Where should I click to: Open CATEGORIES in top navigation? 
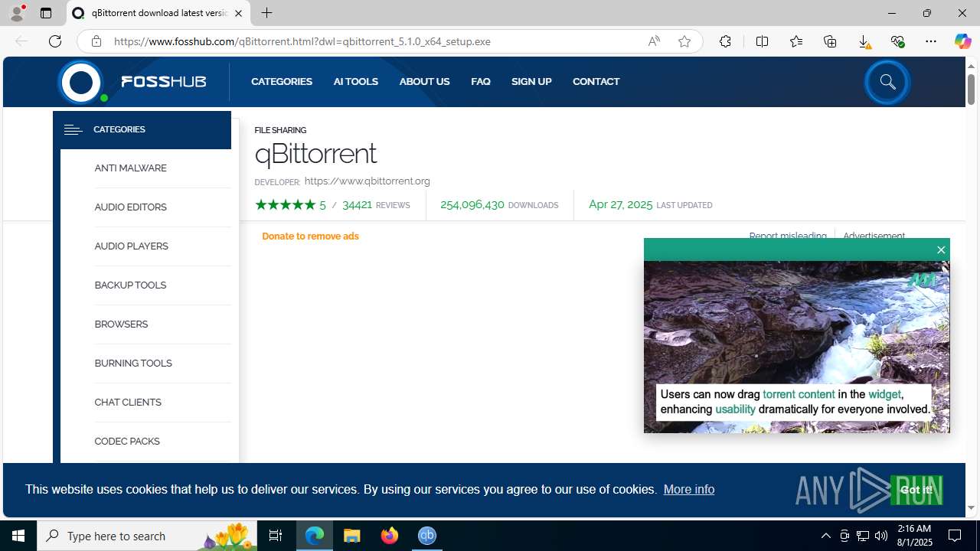pos(282,82)
